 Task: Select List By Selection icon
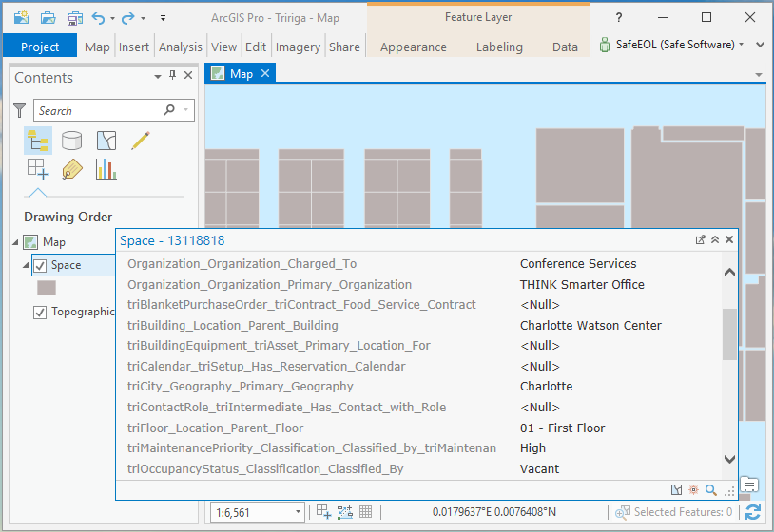point(106,141)
